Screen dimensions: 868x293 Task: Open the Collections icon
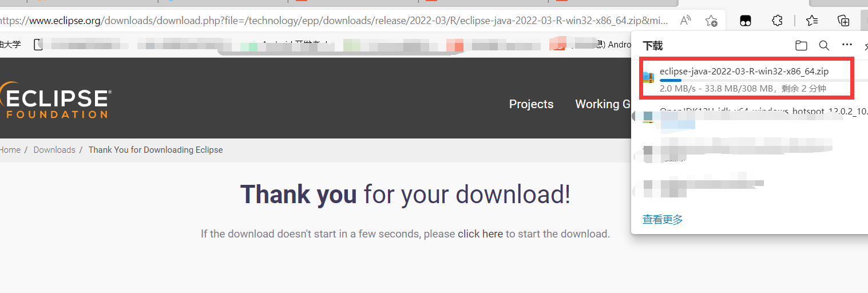click(x=843, y=21)
